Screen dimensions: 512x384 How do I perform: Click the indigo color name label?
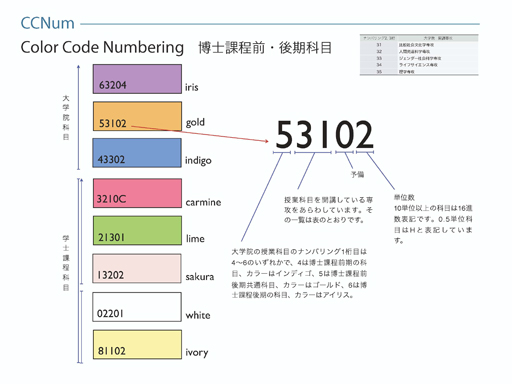[198, 161]
